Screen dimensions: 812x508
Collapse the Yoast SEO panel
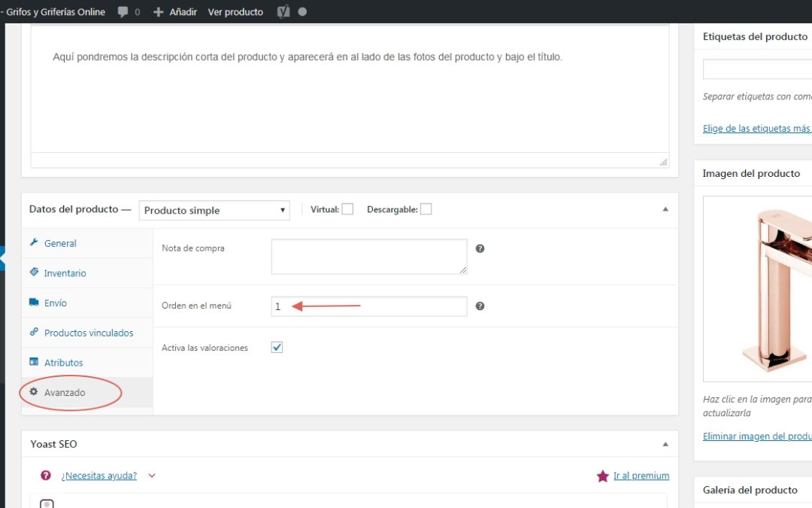pyautogui.click(x=665, y=445)
